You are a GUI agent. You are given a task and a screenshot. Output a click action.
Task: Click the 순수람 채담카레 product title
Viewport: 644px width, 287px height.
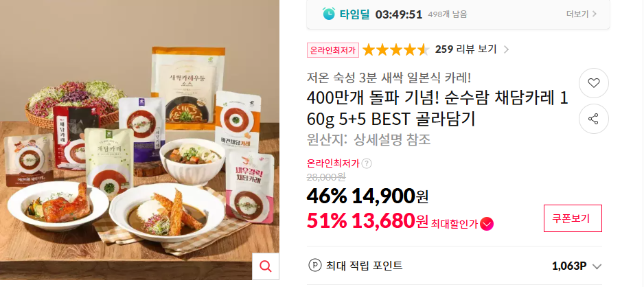click(437, 108)
